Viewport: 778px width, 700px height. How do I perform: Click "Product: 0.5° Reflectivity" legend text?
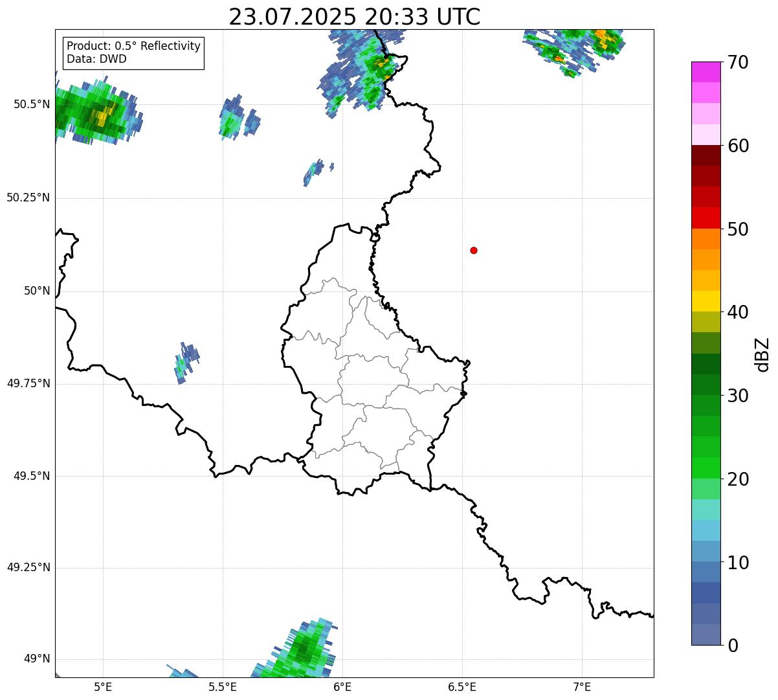[x=133, y=47]
